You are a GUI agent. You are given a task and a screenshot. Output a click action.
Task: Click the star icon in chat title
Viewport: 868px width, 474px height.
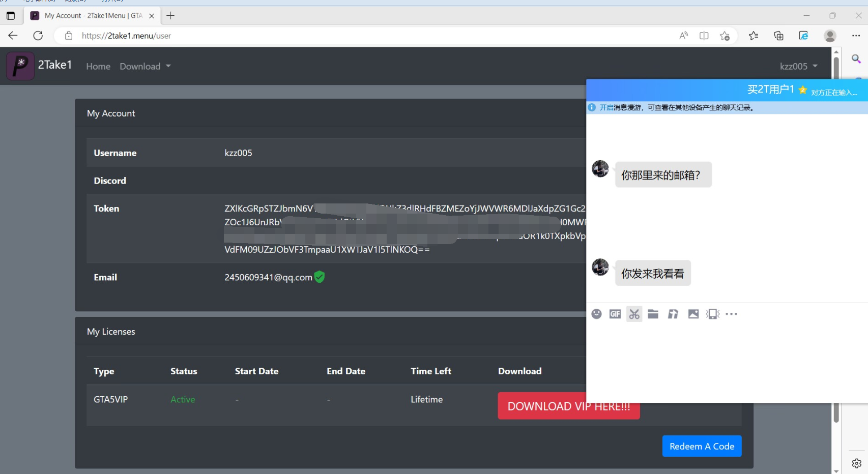pyautogui.click(x=803, y=90)
